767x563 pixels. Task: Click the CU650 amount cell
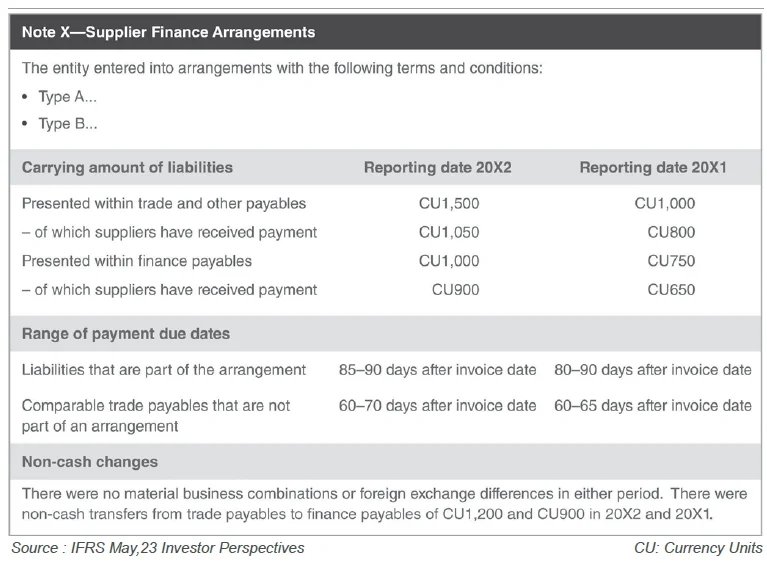point(671,291)
